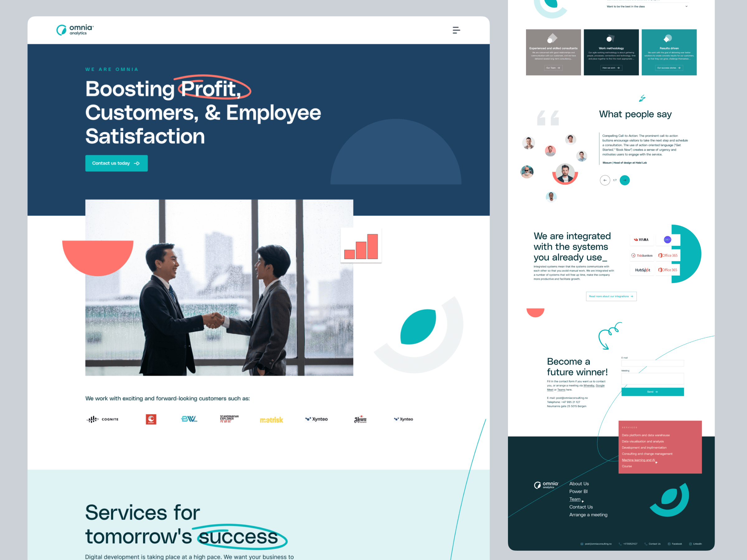This screenshot has width=747, height=560.
Task: Select the 'Power BI' footer menu item
Action: click(x=579, y=490)
